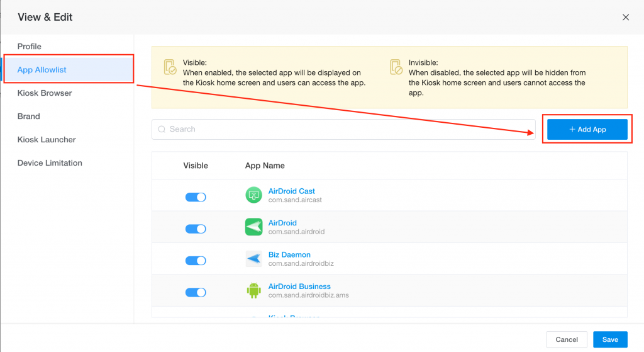Click the AirDroid Cast app icon

253,195
